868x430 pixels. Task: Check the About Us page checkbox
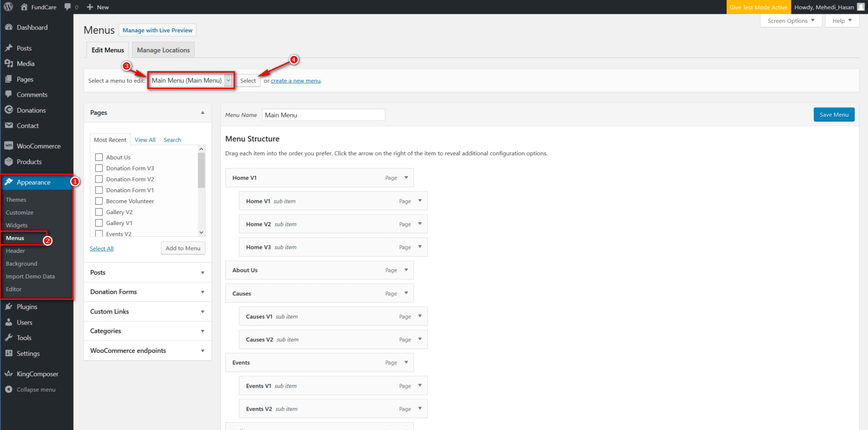point(99,157)
